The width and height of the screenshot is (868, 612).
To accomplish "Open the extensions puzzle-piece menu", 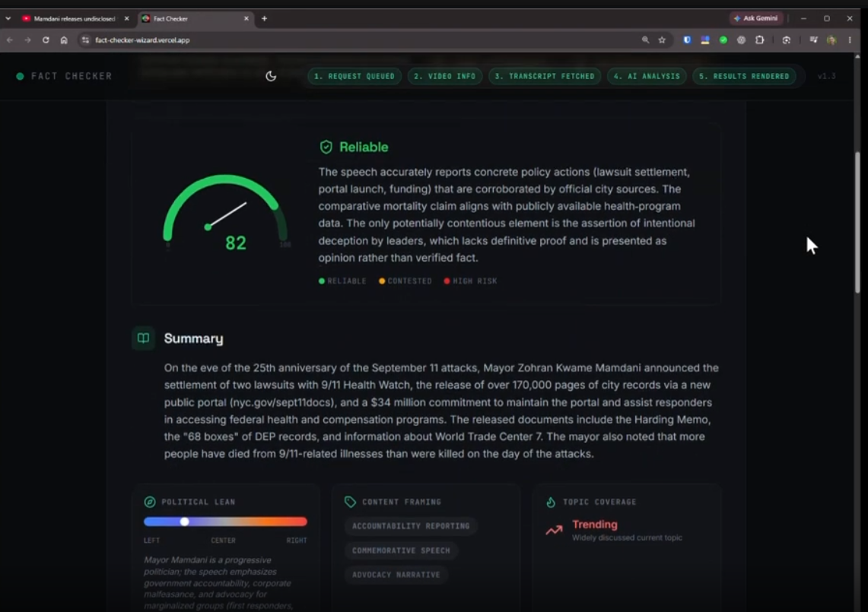I will (x=760, y=40).
